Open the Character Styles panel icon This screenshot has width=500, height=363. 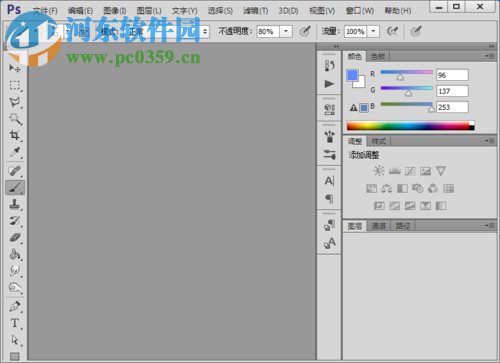[329, 243]
